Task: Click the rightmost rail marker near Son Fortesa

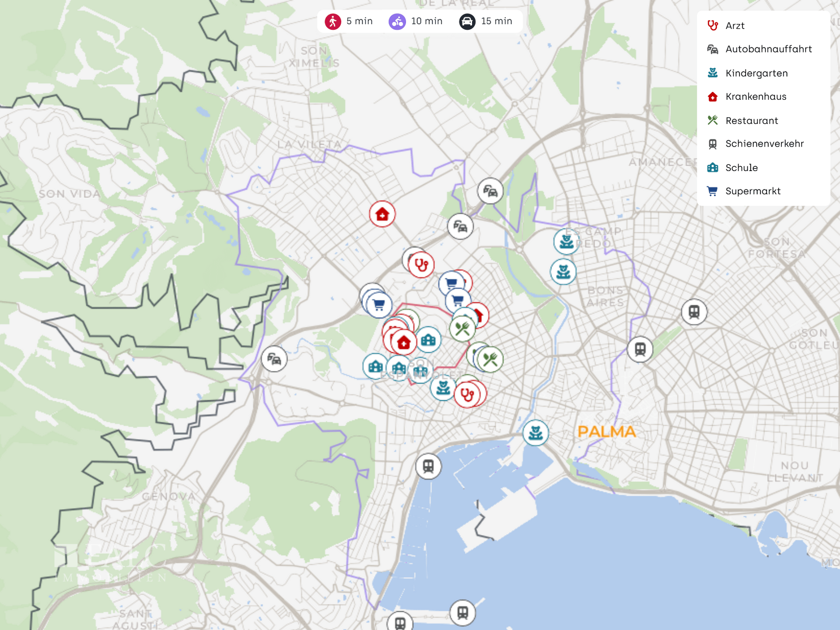Action: (x=694, y=312)
